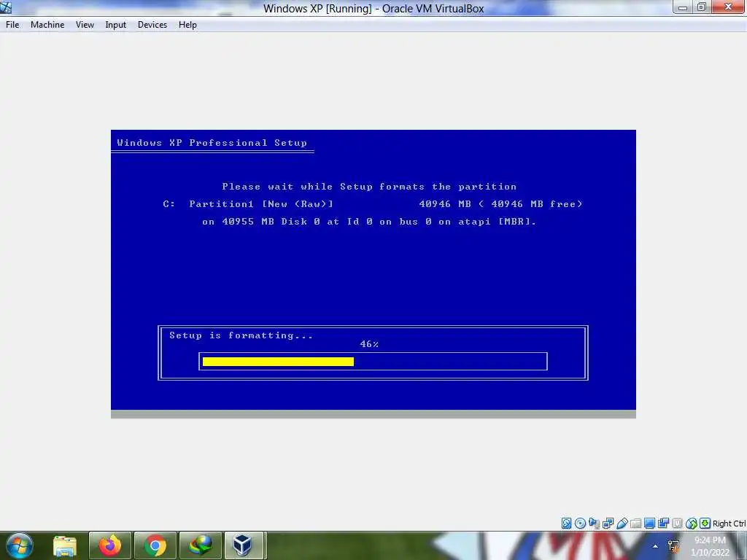The width and height of the screenshot is (747, 560).
Task: Open the View menu
Action: point(85,25)
